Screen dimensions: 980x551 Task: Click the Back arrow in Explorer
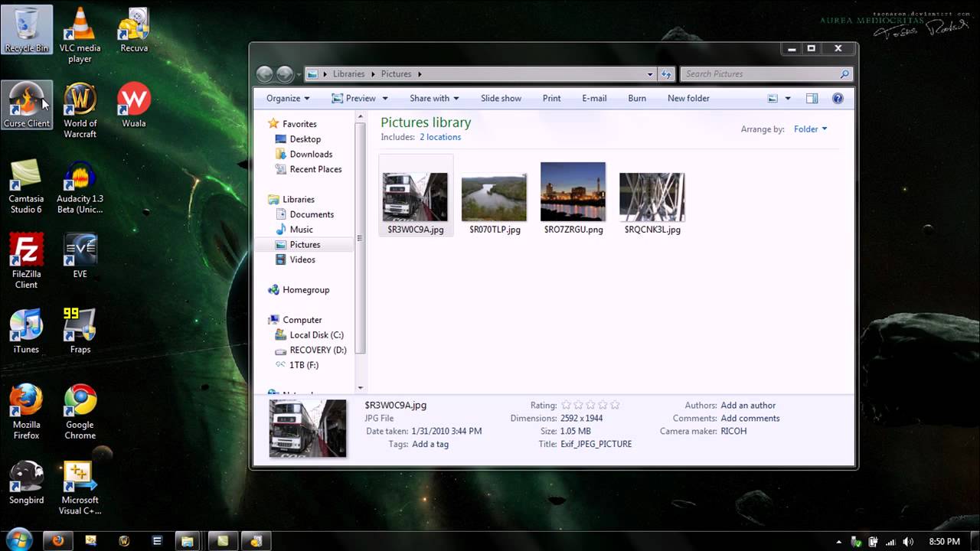[x=265, y=74]
